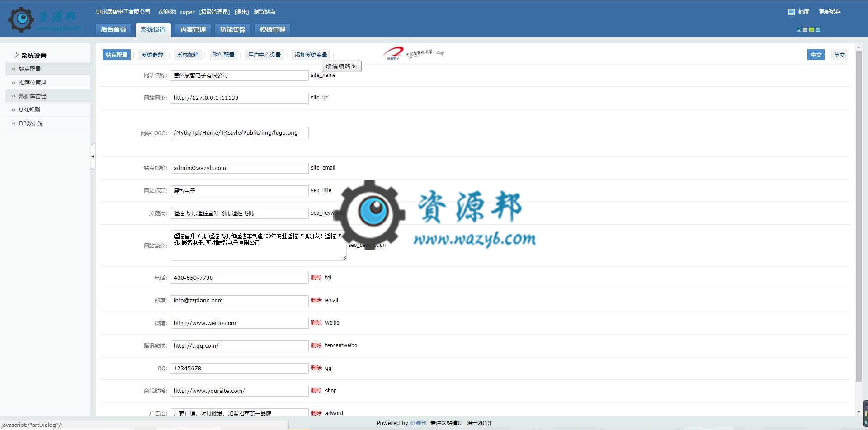Switch language to 英文
Image resolution: width=868 pixels, height=430 pixels.
point(840,55)
